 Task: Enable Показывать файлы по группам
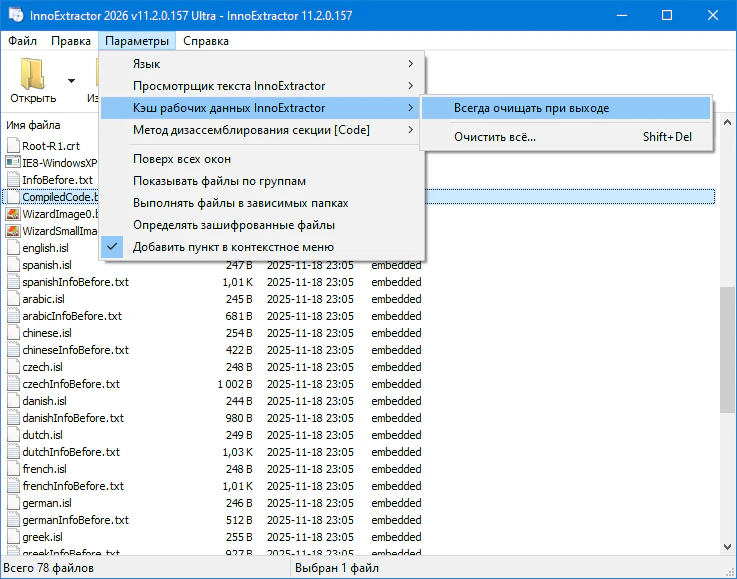click(x=219, y=181)
